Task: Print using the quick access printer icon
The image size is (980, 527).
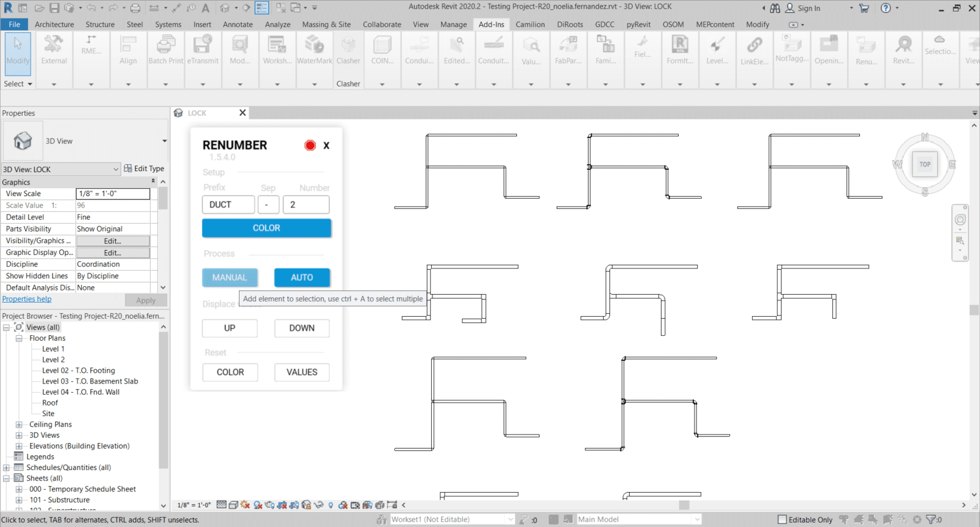Action: point(135,8)
